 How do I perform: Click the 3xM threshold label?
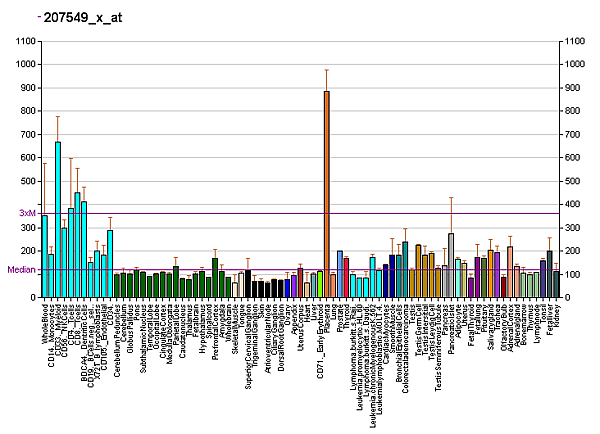coord(27,213)
